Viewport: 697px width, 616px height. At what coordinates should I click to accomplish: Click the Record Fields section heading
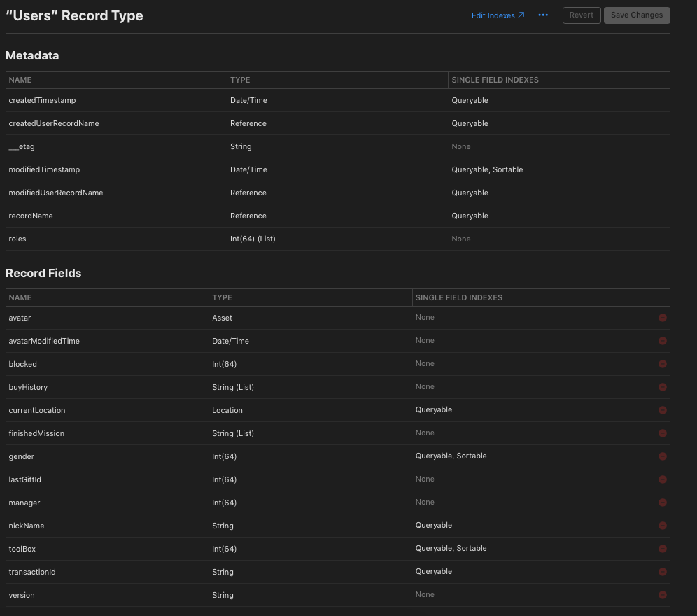coord(43,274)
